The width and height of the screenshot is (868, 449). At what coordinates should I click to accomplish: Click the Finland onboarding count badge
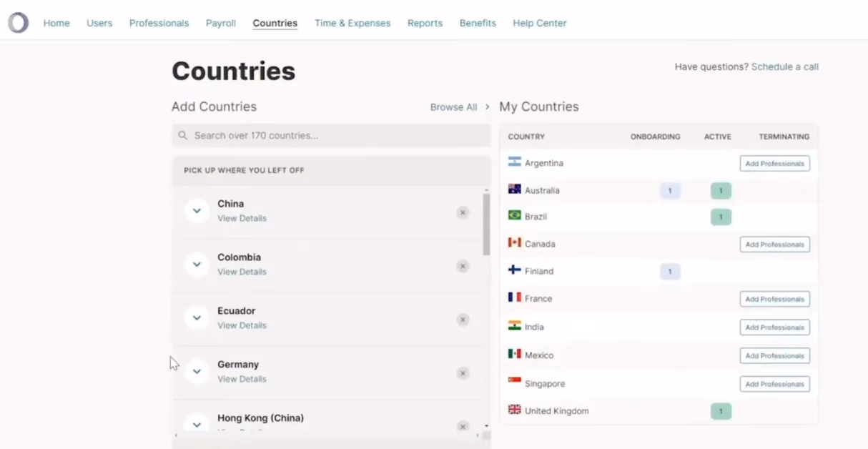(x=670, y=272)
